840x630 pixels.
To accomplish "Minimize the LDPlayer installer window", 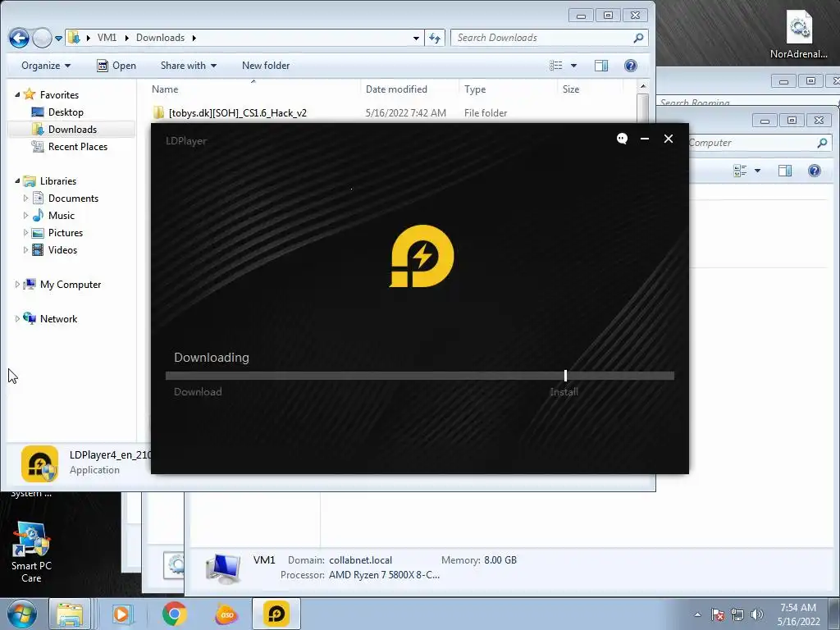I will pos(645,139).
